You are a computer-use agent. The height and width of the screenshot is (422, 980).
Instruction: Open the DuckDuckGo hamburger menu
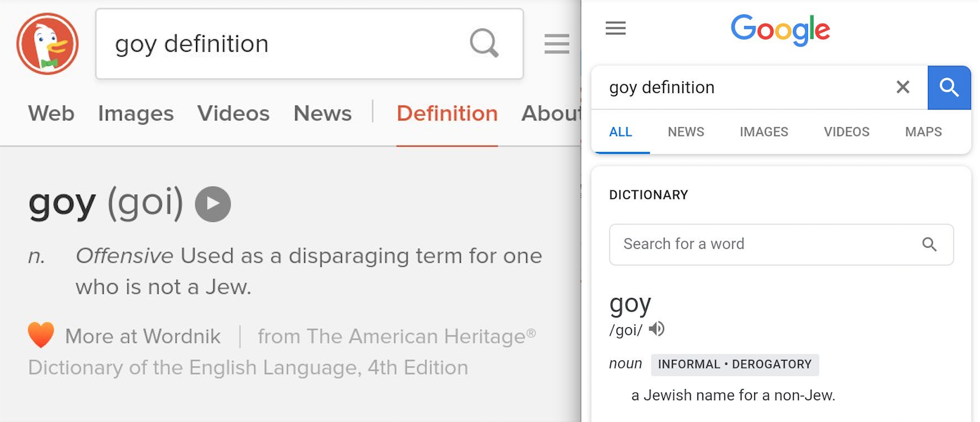tap(557, 44)
